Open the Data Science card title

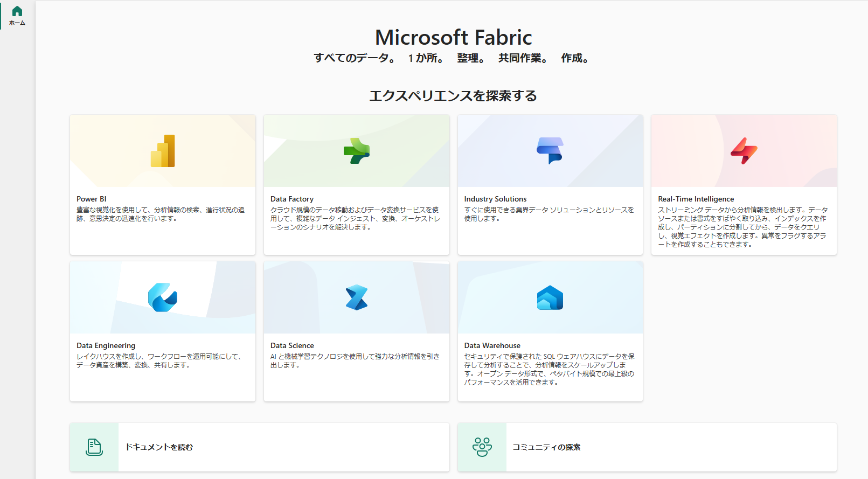coord(292,345)
